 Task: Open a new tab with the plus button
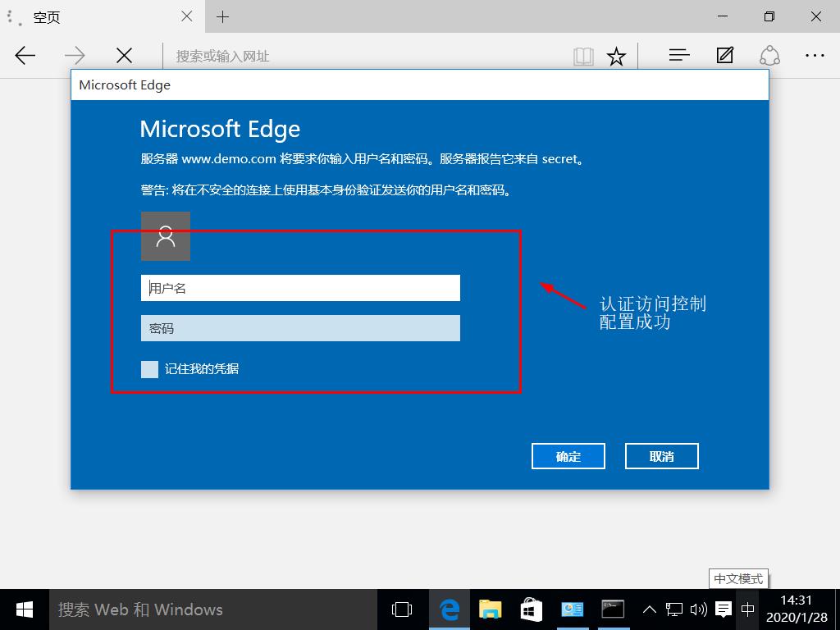pyautogui.click(x=222, y=17)
